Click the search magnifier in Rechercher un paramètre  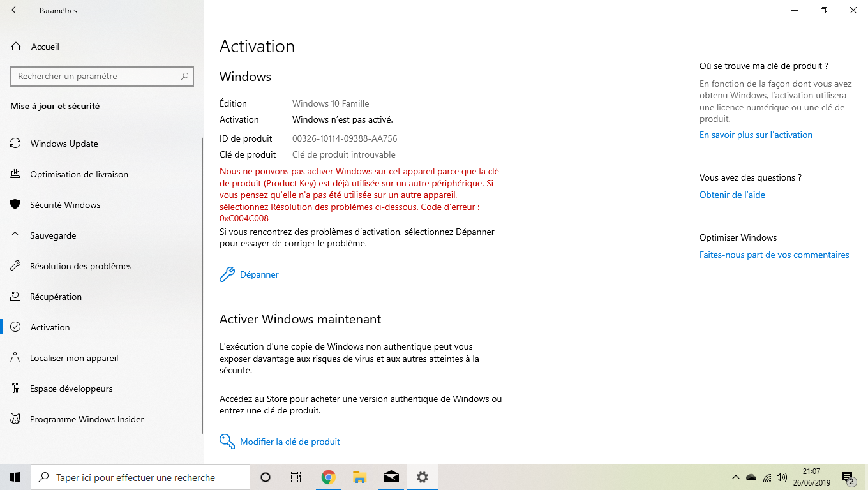coord(184,76)
